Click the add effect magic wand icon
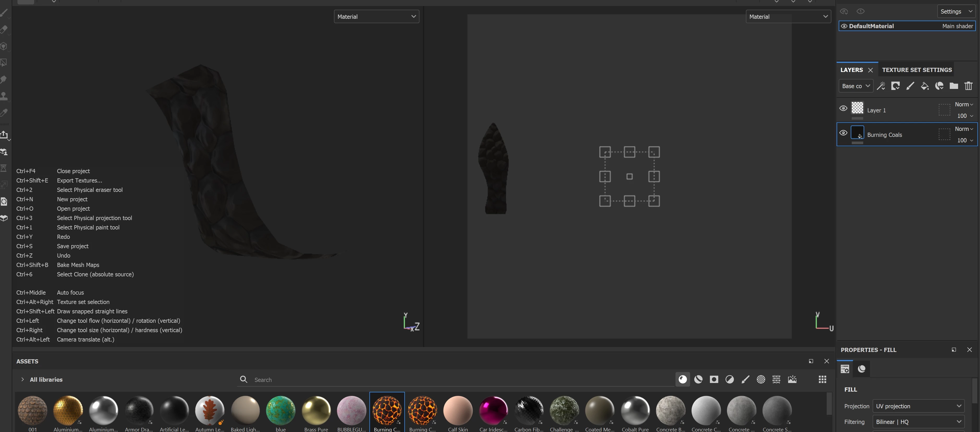980x432 pixels. [x=881, y=86]
